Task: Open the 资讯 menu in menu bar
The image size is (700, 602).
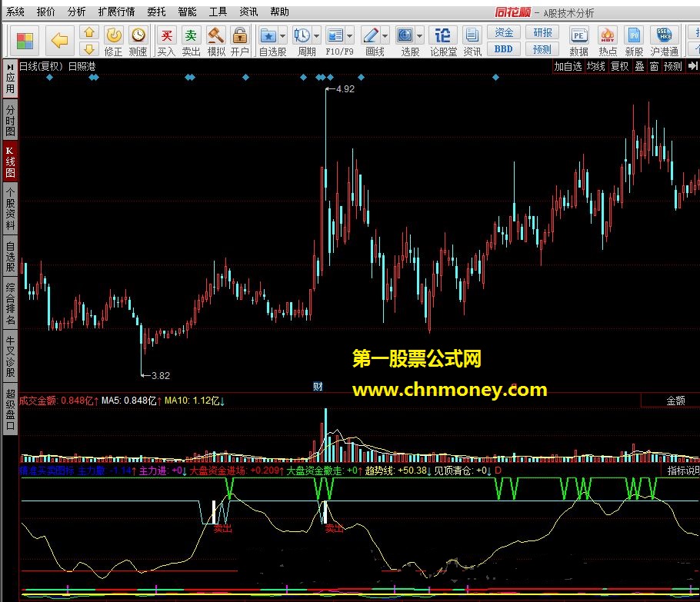Action: coord(248,12)
